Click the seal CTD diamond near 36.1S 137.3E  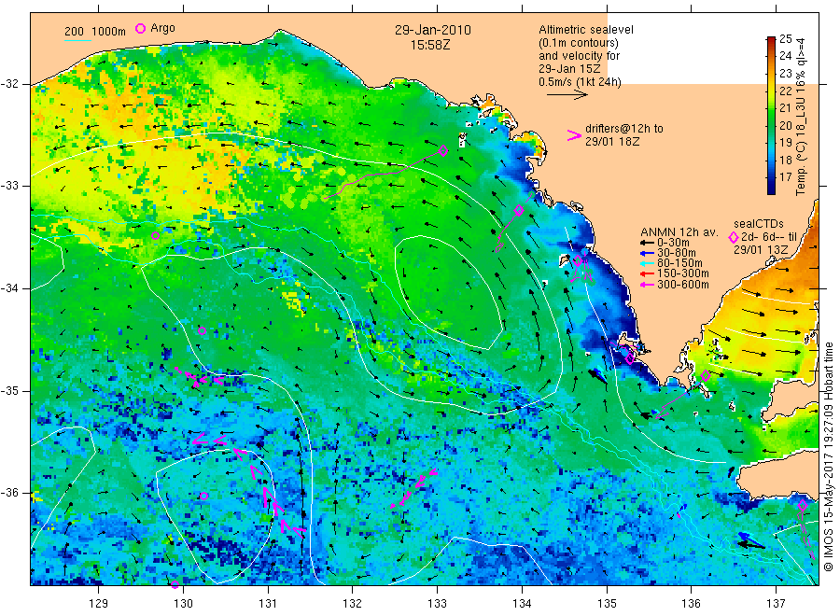pos(803,506)
